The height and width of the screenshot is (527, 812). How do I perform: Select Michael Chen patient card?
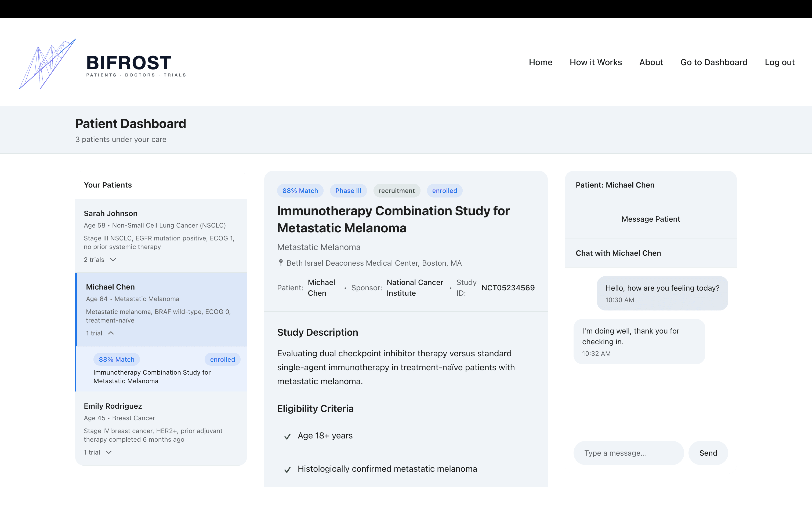point(161,309)
